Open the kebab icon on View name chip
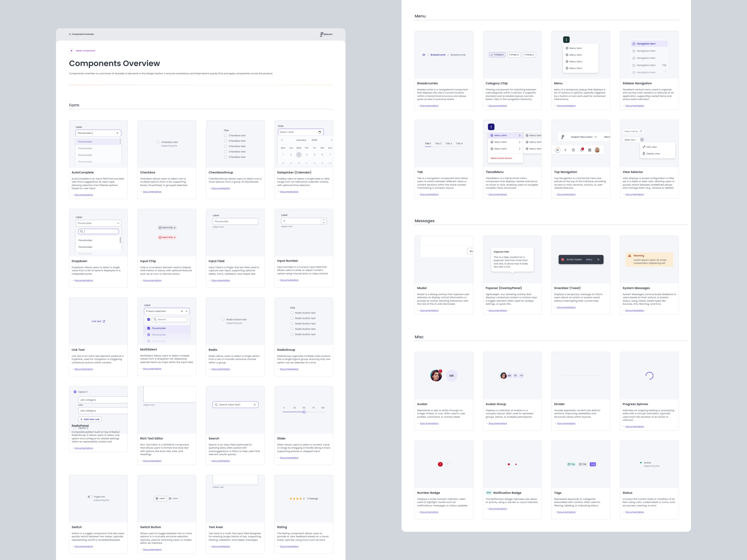747x560 pixels. 642,140
